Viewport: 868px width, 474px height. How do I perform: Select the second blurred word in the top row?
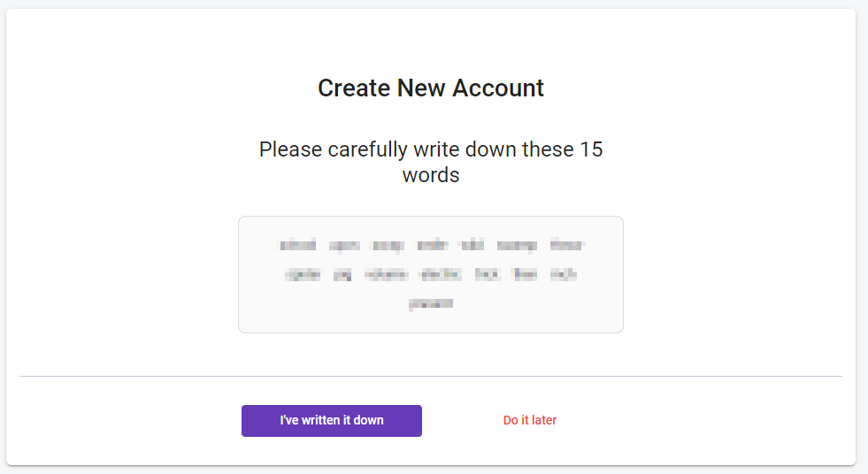[344, 245]
